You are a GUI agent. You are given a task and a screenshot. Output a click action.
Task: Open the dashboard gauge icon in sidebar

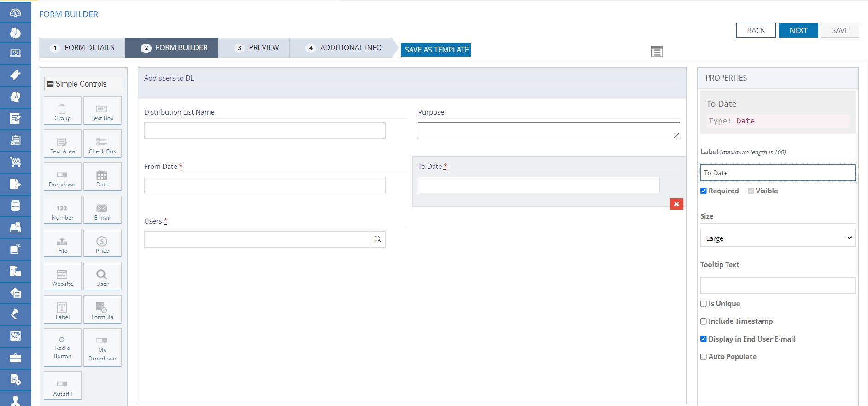pos(15,12)
